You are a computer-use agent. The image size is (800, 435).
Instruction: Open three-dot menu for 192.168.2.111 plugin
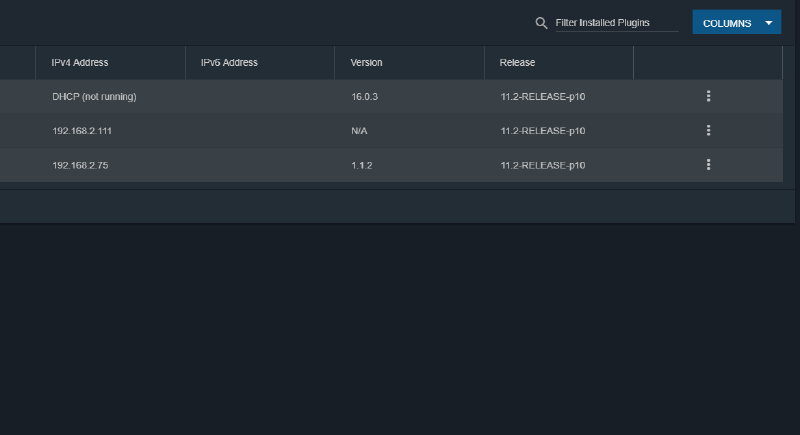pos(708,130)
